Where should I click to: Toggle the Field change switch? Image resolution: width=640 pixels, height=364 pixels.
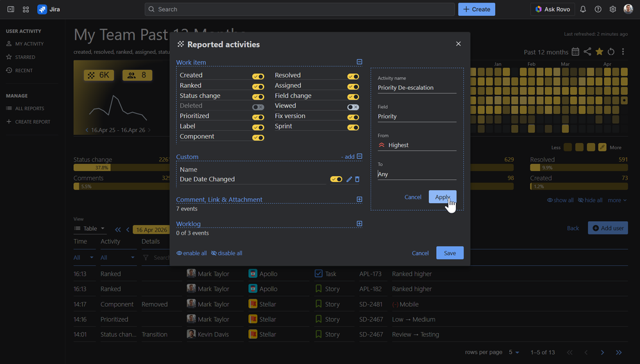click(x=353, y=97)
